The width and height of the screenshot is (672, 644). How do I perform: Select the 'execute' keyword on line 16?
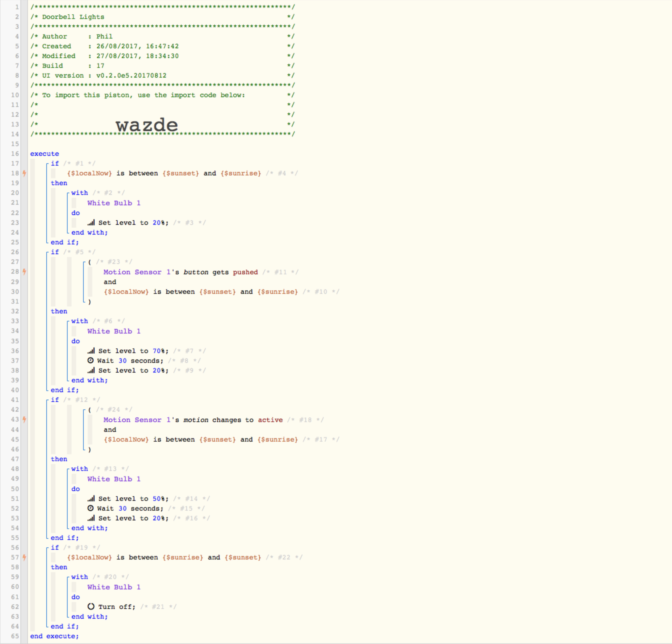click(45, 154)
